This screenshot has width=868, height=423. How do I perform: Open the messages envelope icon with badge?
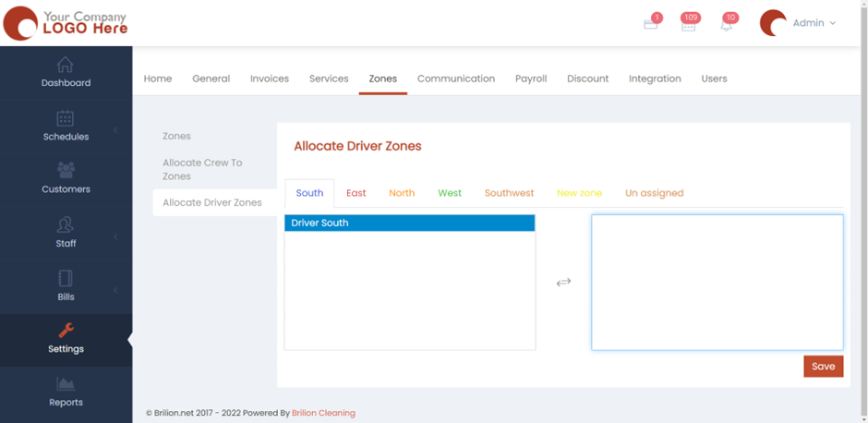[x=651, y=24]
